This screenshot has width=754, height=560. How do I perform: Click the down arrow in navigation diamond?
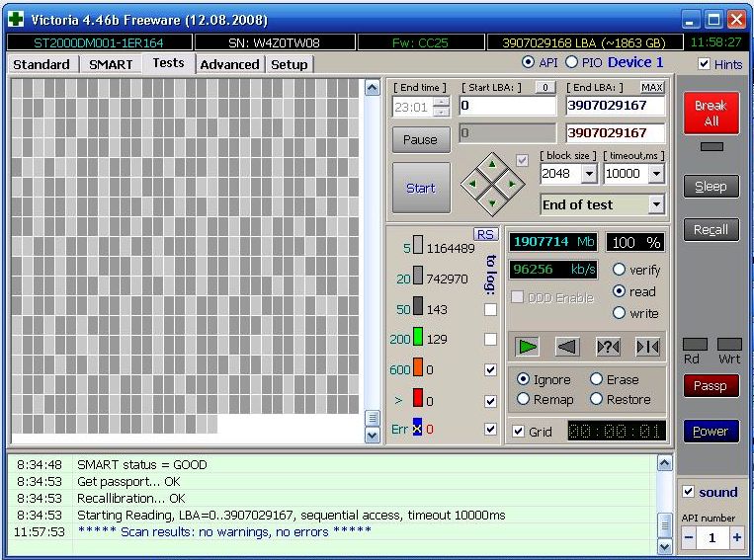[492, 202]
